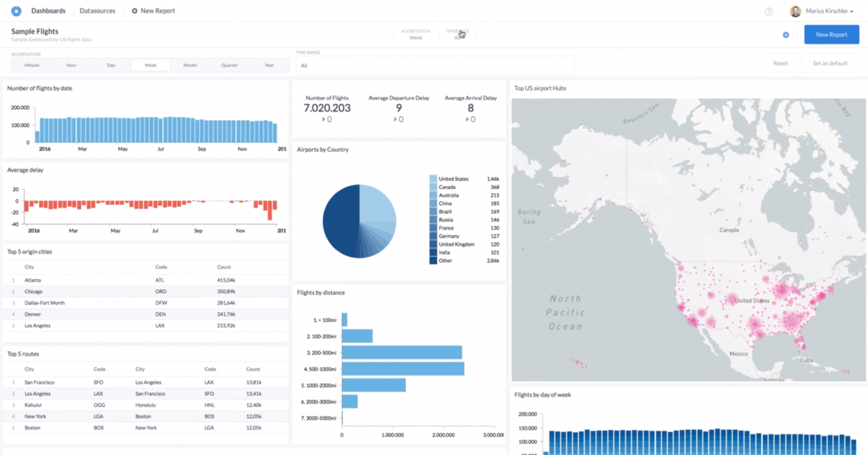This screenshot has height=455, width=868.
Task: Open the Datasources tab
Action: [x=97, y=11]
